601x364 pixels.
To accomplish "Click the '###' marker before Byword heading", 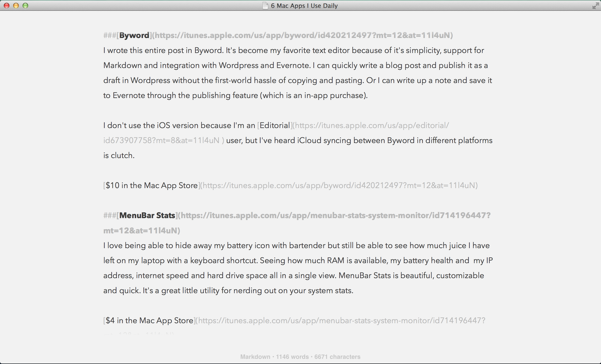I will (x=110, y=35).
